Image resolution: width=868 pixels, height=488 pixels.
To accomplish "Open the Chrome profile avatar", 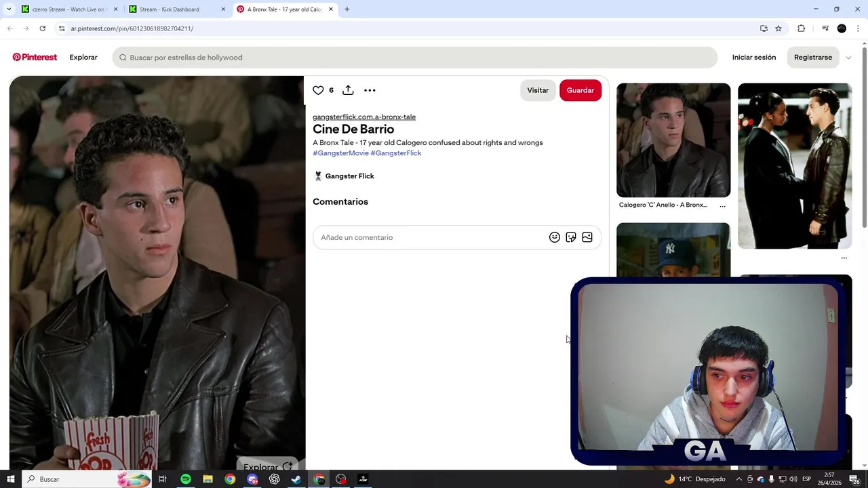I will pos(842,28).
